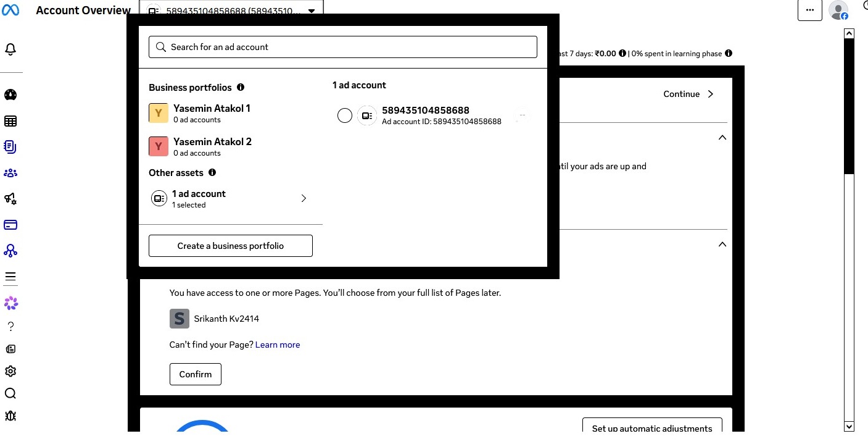Click ad account name 589435104858688 in list

[x=426, y=111]
